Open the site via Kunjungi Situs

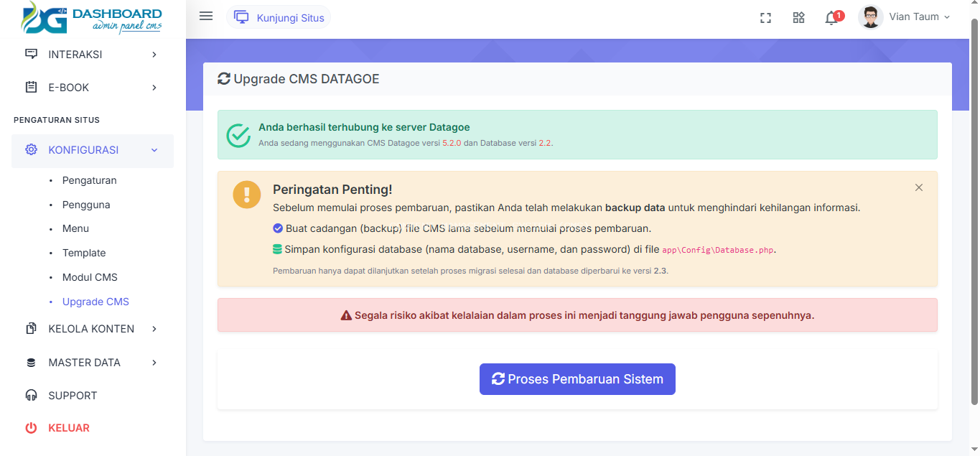279,17
